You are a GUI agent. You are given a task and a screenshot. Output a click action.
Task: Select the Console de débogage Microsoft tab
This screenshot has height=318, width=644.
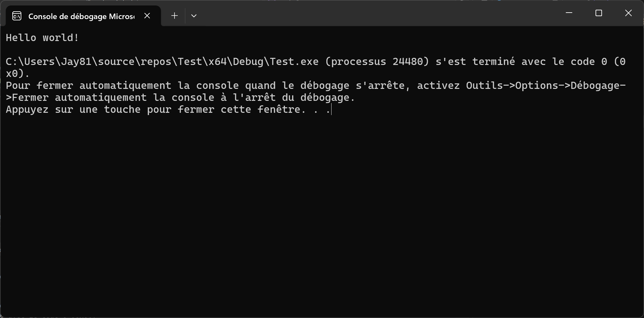click(81, 16)
